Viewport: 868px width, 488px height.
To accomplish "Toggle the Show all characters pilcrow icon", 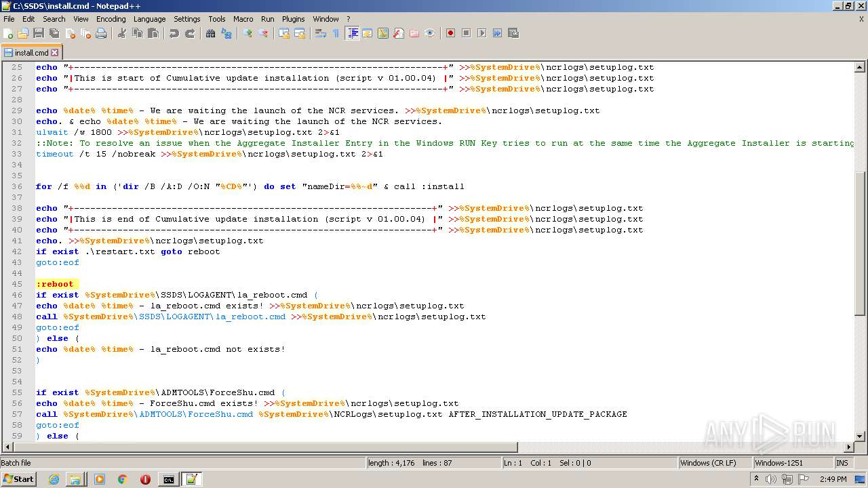I will (x=336, y=33).
